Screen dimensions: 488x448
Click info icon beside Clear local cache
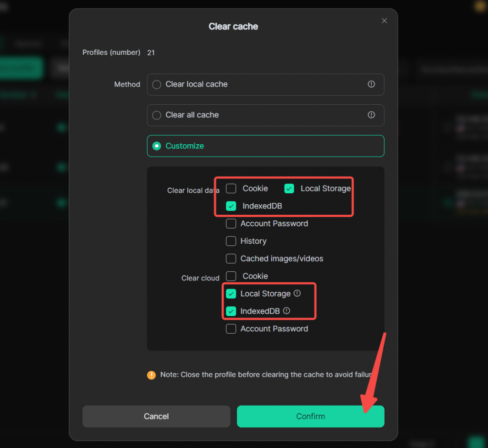point(371,84)
